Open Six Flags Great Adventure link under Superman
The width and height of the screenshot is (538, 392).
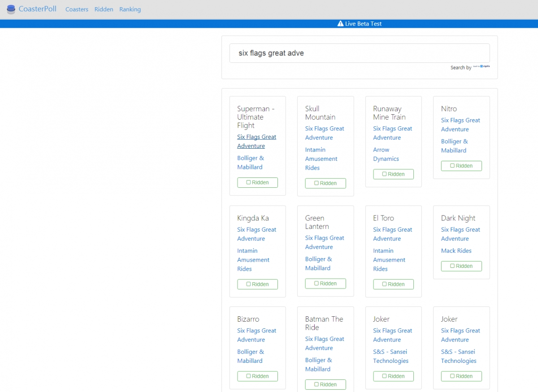[x=256, y=141]
